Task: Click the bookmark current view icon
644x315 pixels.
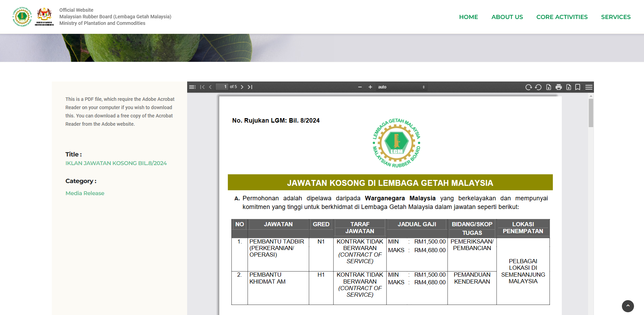Action: tap(578, 87)
